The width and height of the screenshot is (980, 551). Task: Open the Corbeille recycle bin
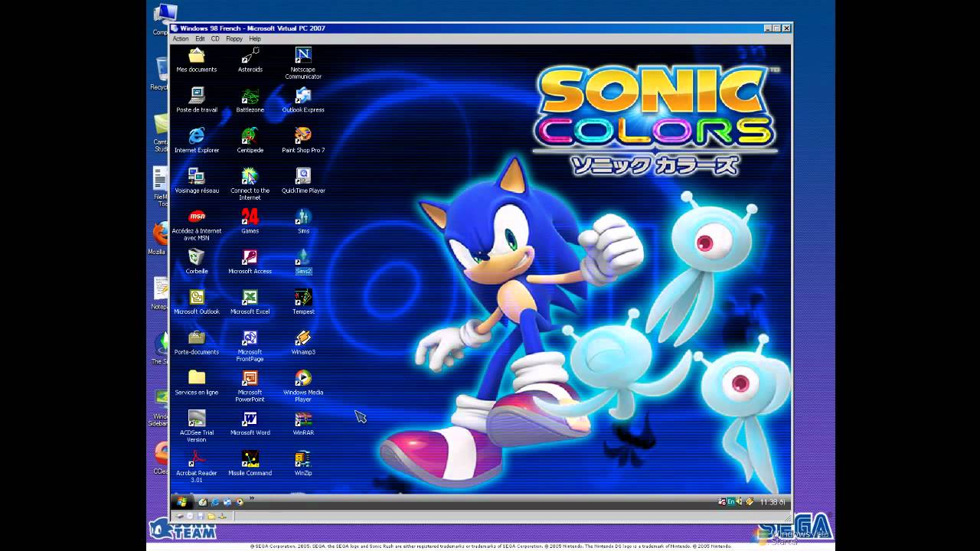(x=197, y=262)
